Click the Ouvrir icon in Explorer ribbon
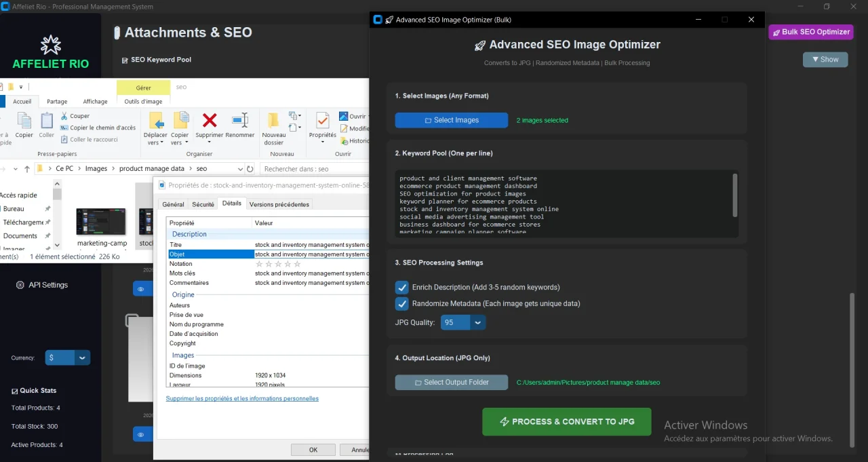Image resolution: width=868 pixels, height=462 pixels. coord(343,116)
